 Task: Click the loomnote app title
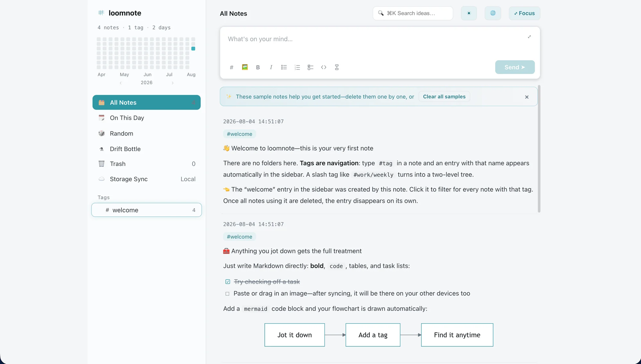click(125, 13)
